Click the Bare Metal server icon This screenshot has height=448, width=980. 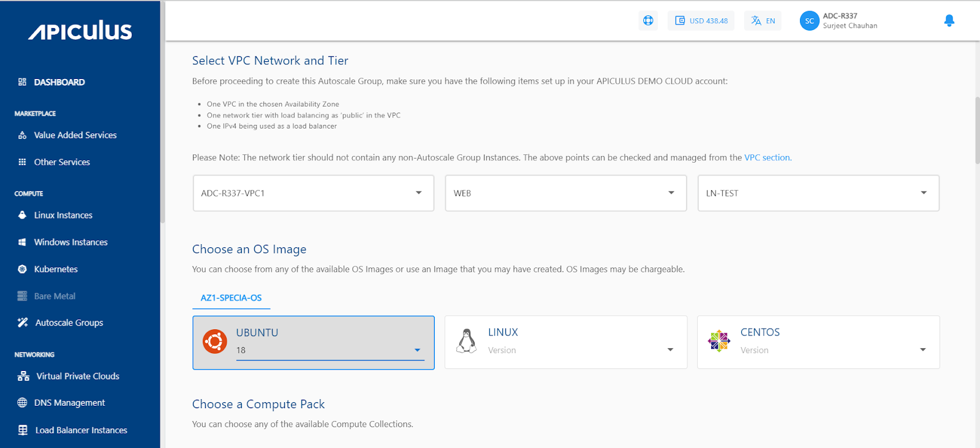[x=22, y=296]
